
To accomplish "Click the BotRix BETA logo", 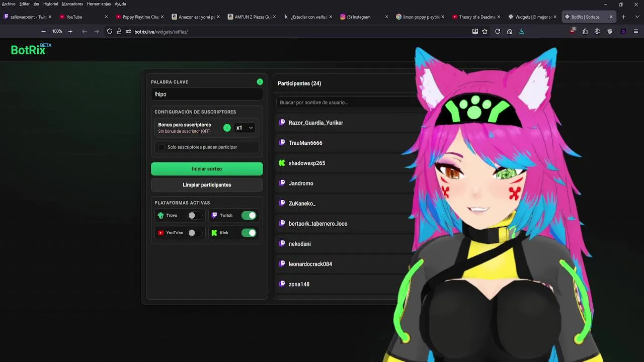I will pyautogui.click(x=31, y=49).
